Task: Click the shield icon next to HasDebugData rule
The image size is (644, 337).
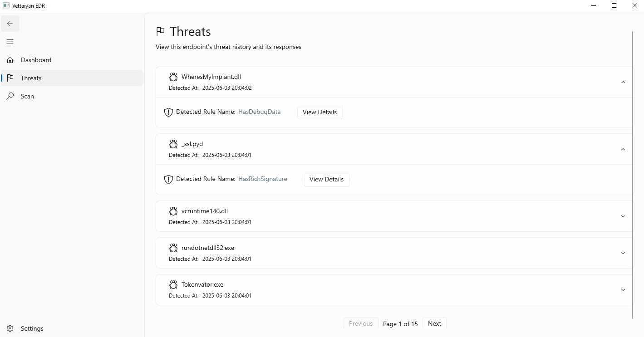Action: pyautogui.click(x=168, y=112)
